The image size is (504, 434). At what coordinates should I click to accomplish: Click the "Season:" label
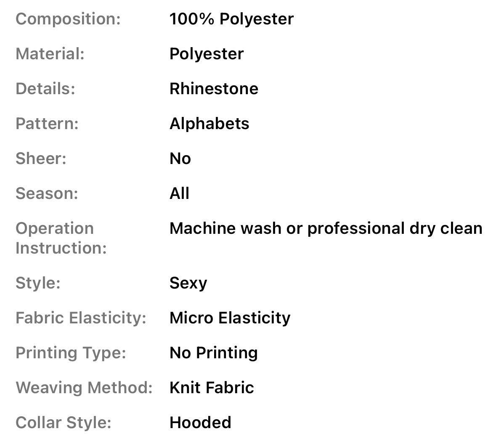[x=47, y=193]
